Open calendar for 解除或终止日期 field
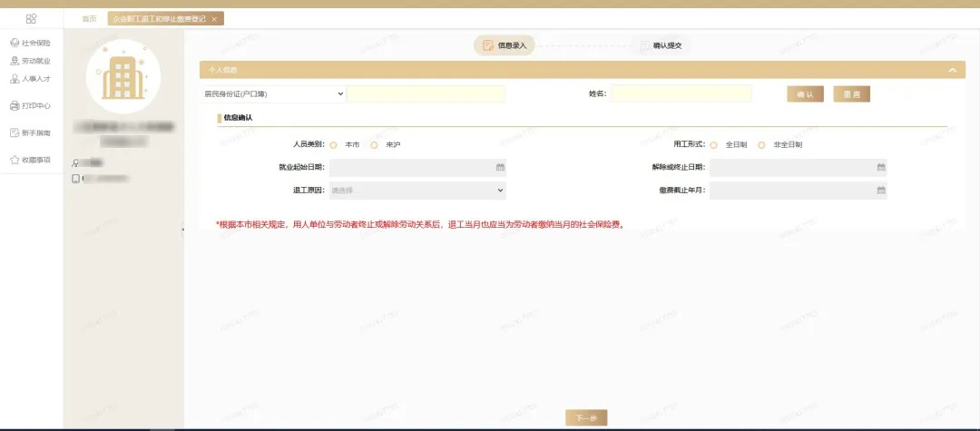The height and width of the screenshot is (431, 980). 880,167
